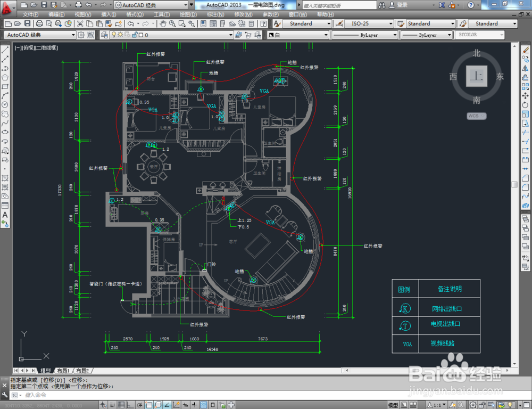The width and height of the screenshot is (532, 409).
Task: Open the annotation scale 1:1 dropdown
Action: click(x=437, y=405)
